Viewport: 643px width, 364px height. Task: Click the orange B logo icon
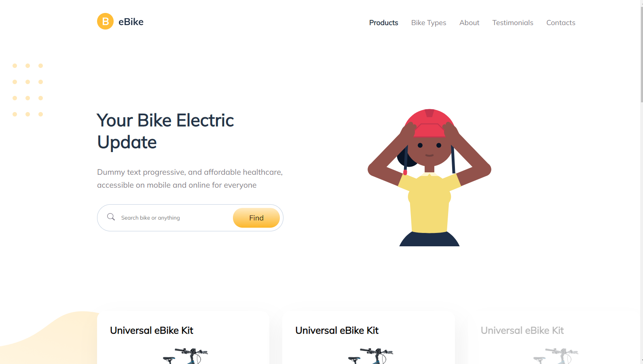(x=105, y=21)
